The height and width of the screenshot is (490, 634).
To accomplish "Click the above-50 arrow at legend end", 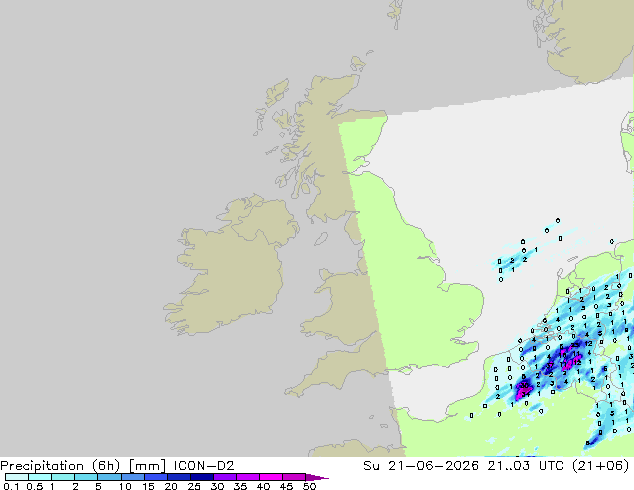I will pos(317,477).
